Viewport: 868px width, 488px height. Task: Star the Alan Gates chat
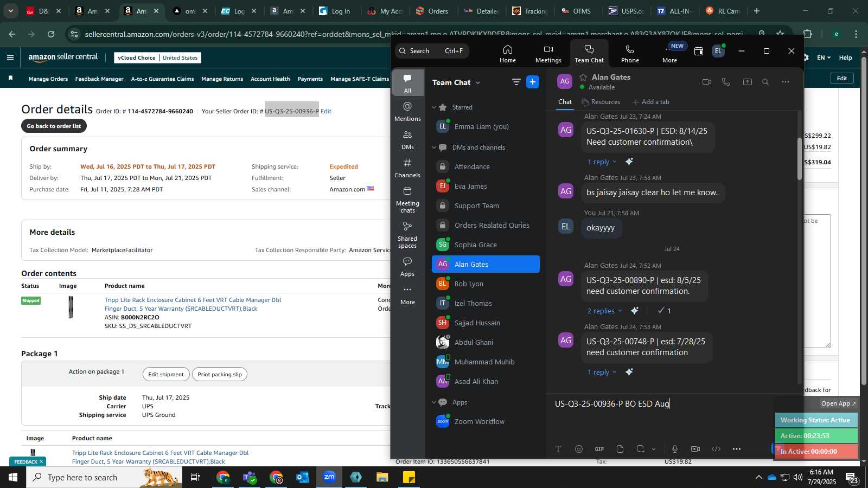[583, 77]
